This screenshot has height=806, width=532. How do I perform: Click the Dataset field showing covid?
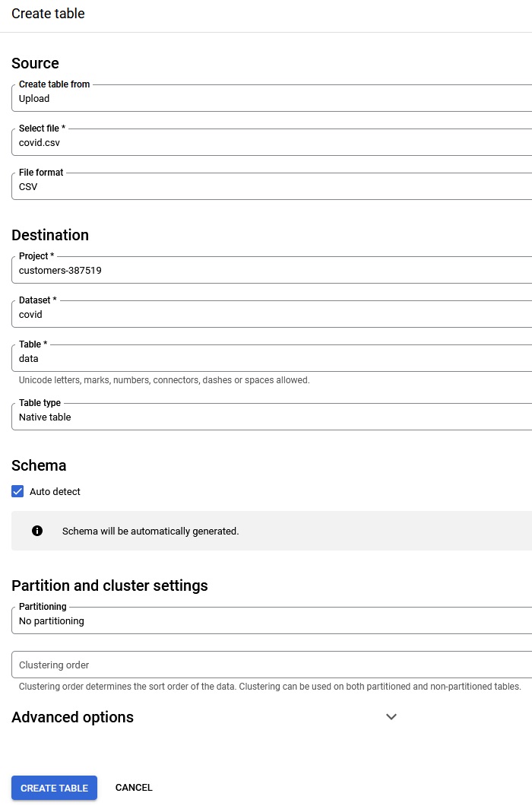[x=271, y=314]
